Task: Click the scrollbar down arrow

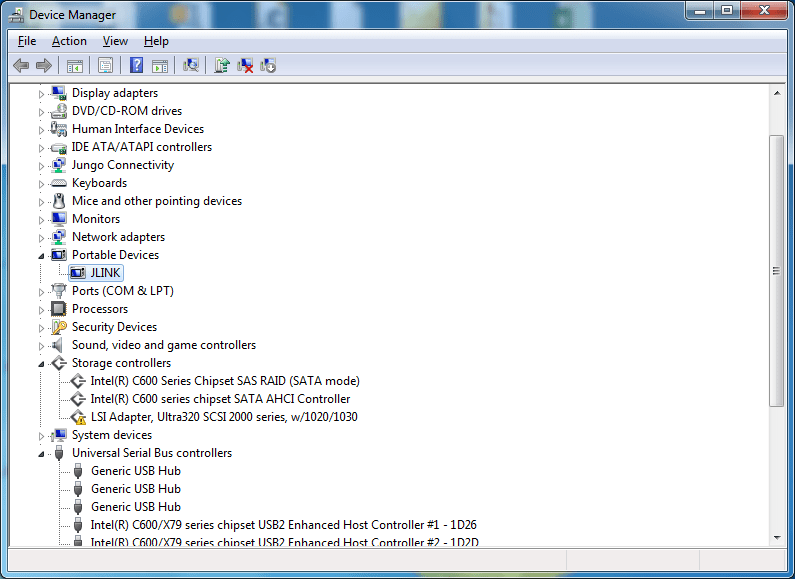Action: pyautogui.click(x=776, y=536)
